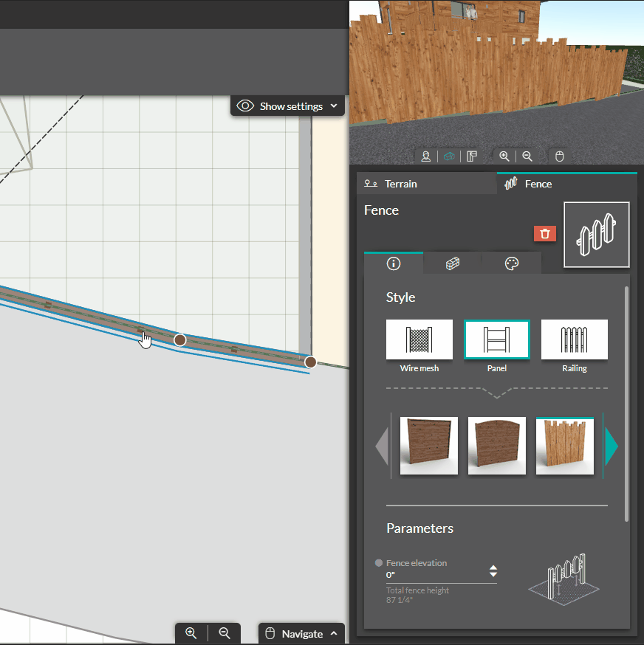This screenshot has width=644, height=645.
Task: Select the Wire mesh fence style
Action: click(x=419, y=339)
